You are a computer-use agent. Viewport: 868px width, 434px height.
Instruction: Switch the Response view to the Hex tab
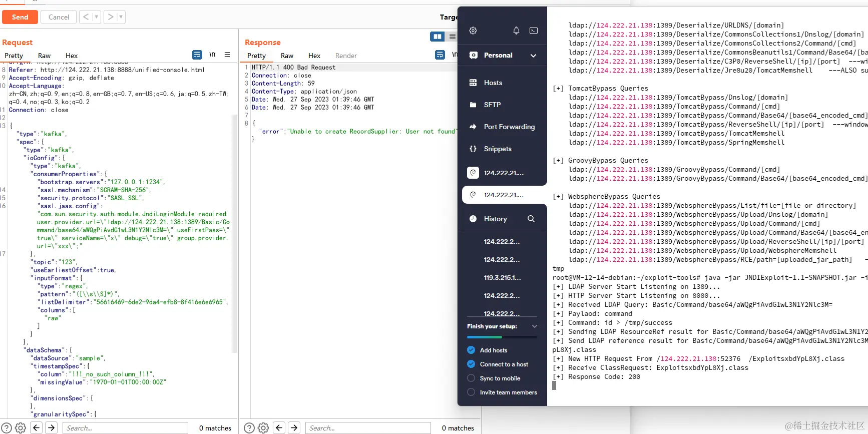click(314, 56)
